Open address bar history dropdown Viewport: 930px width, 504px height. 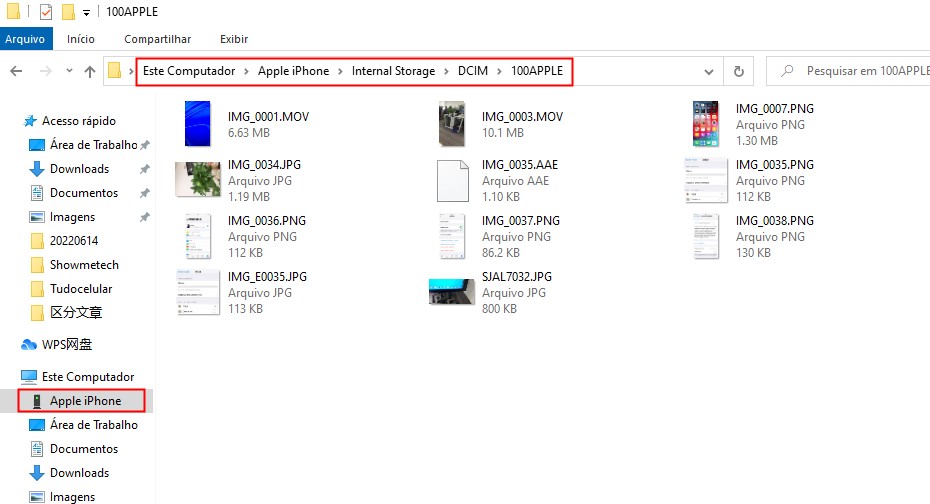point(709,72)
